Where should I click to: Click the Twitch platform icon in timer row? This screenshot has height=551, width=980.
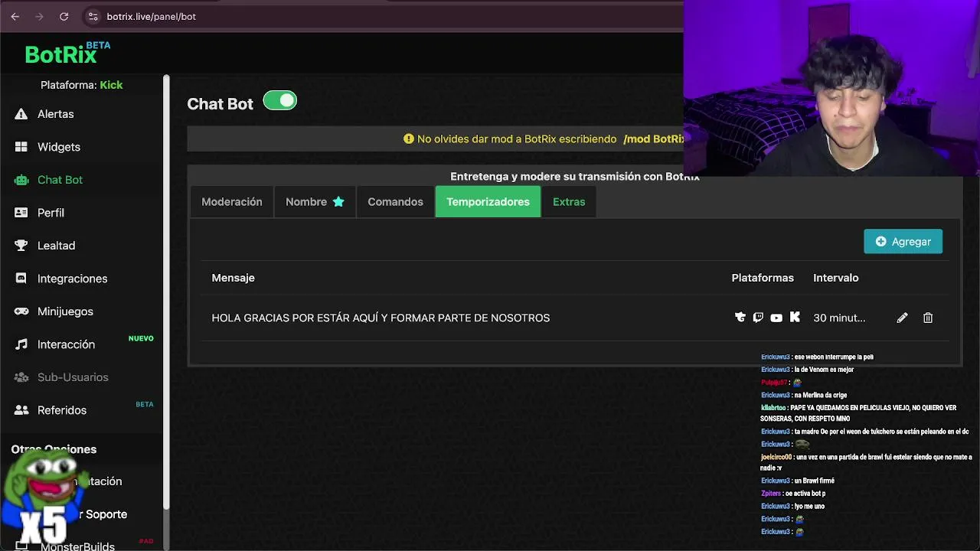point(758,318)
